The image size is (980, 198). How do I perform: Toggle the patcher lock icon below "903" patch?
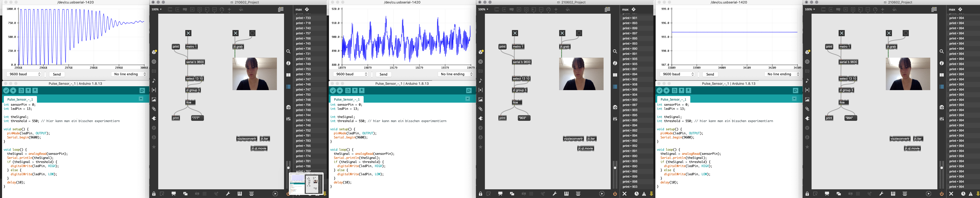point(480,194)
